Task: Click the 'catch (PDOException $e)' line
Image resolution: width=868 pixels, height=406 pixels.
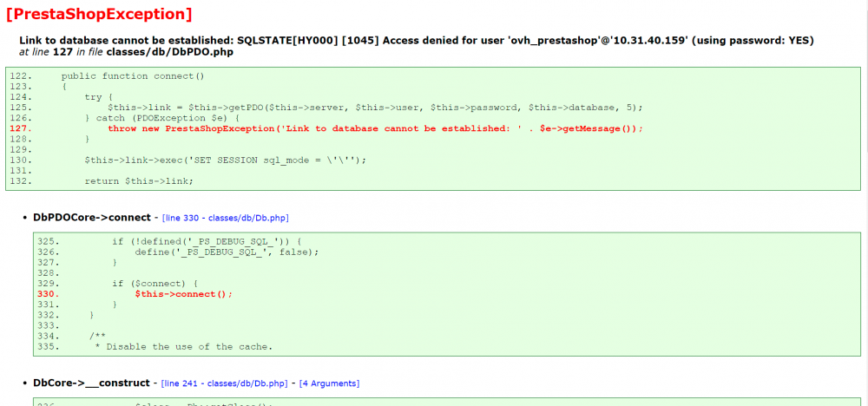Action: click(162, 118)
